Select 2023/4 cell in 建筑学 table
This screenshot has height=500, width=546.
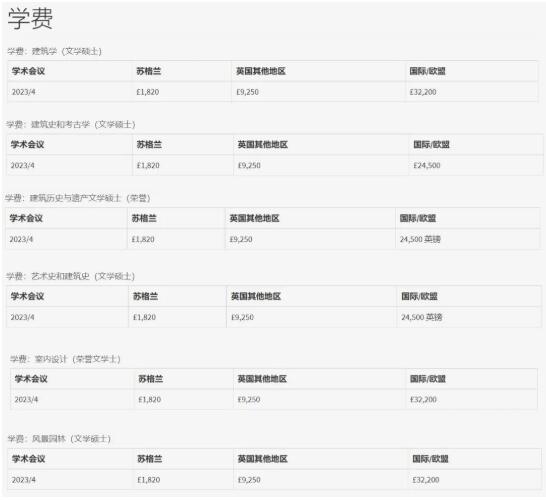24,92
